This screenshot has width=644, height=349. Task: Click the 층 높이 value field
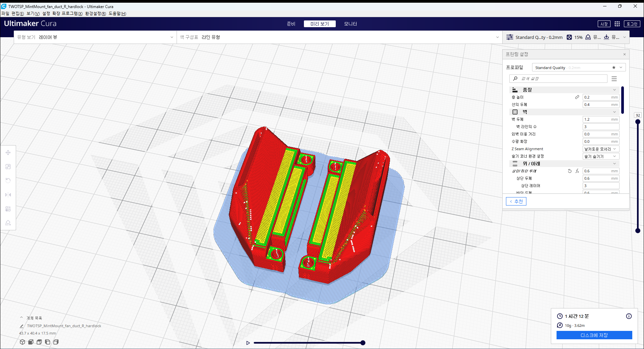(601, 97)
